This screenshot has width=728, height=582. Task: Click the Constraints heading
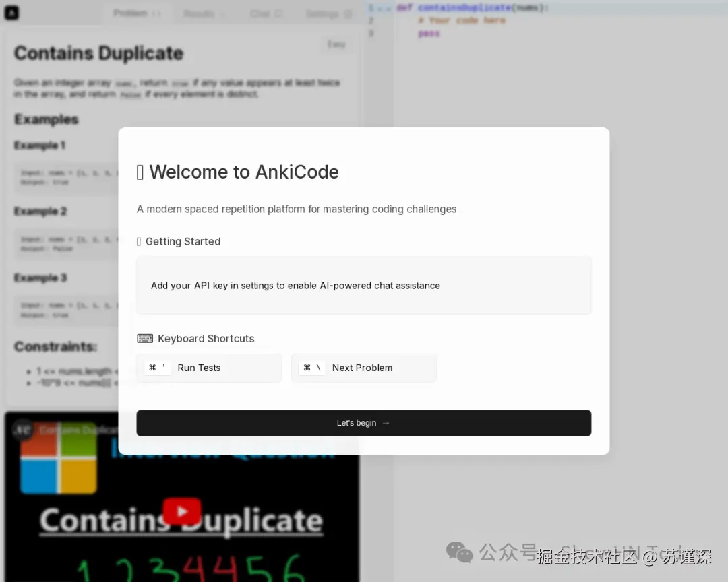[x=55, y=347]
